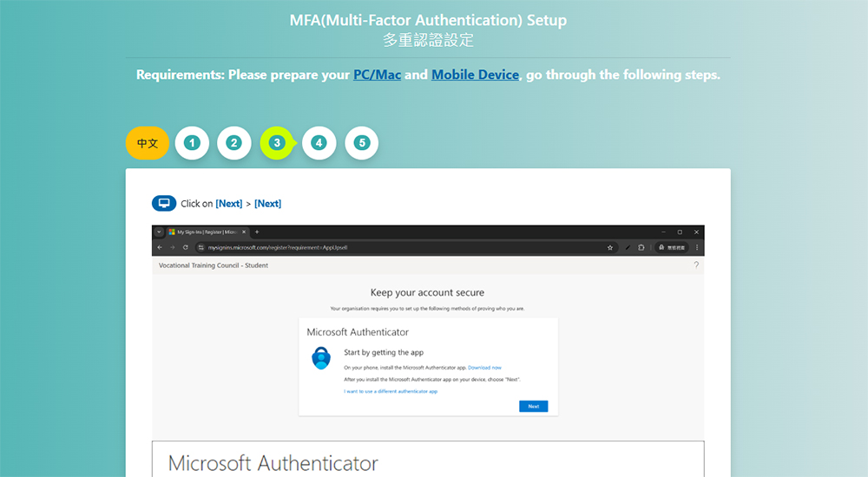The height and width of the screenshot is (477, 868).
Task: Click the mysignins.microsoft.com address bar
Action: (407, 247)
